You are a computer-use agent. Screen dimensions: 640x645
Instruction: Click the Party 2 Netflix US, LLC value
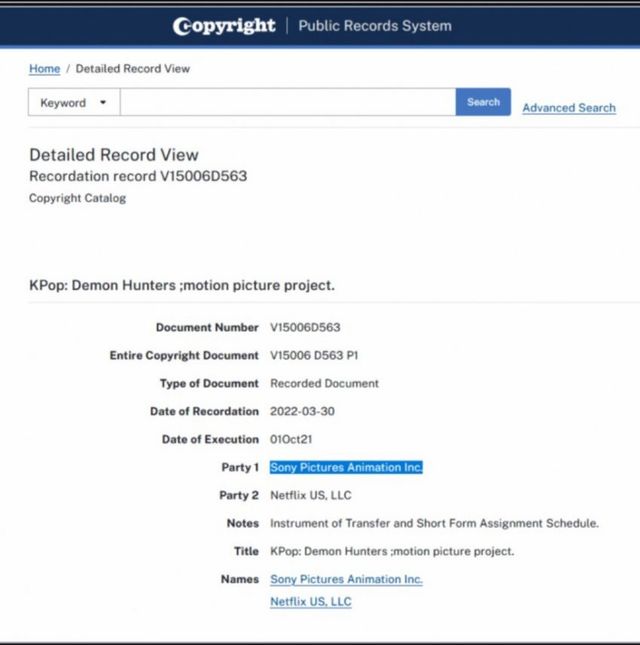[310, 496]
